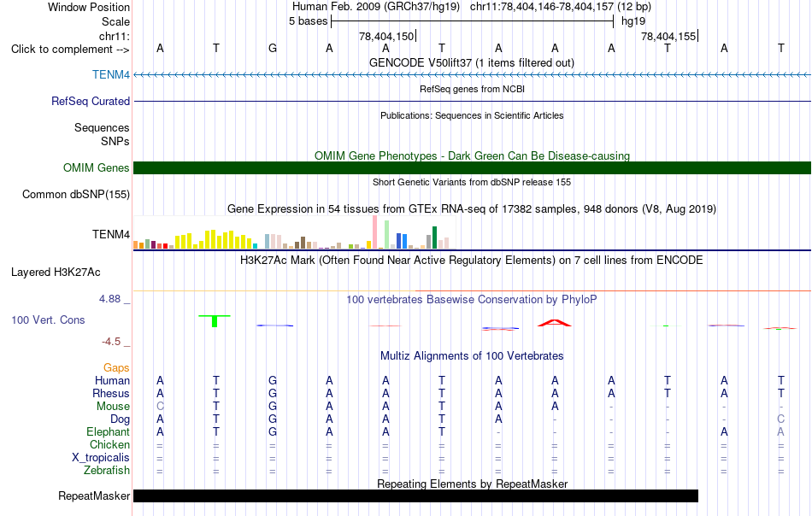The width and height of the screenshot is (812, 516).
Task: Click the Human alignment row label
Action: [112, 380]
